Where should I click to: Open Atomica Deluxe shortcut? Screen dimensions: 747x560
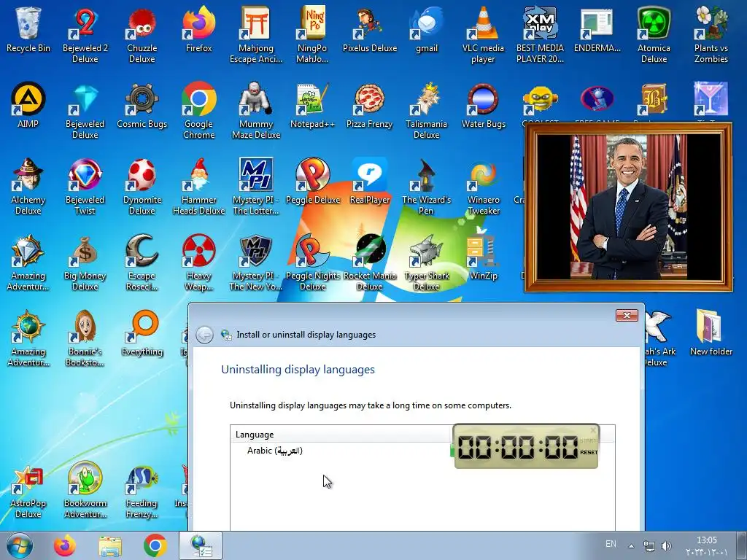tap(654, 34)
